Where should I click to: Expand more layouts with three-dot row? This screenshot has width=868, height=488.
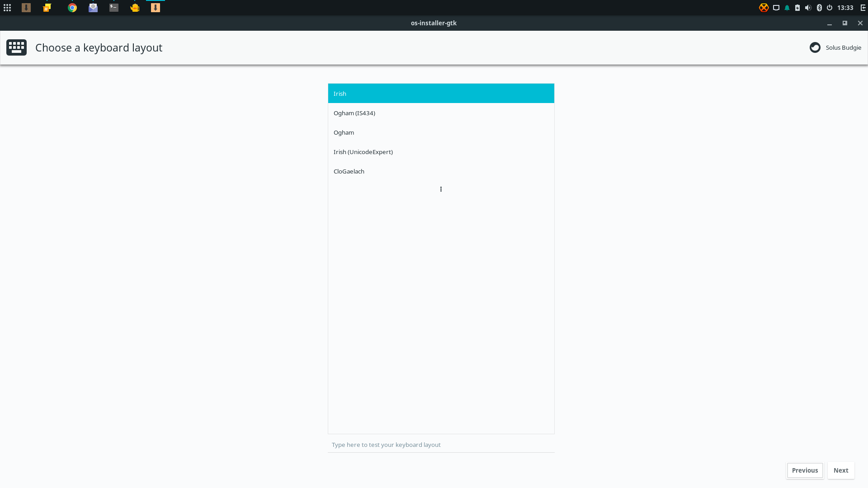pos(441,189)
